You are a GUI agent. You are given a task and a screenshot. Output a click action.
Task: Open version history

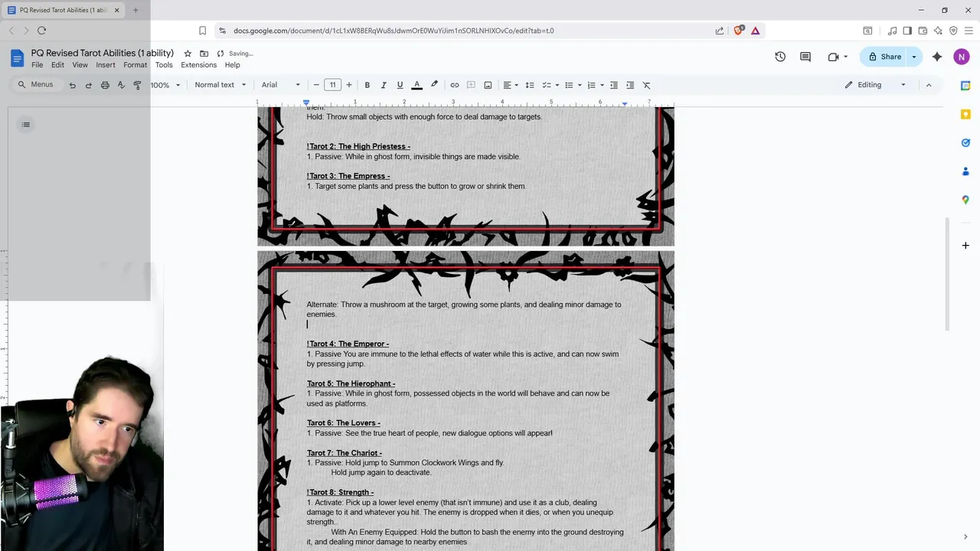pyautogui.click(x=780, y=57)
